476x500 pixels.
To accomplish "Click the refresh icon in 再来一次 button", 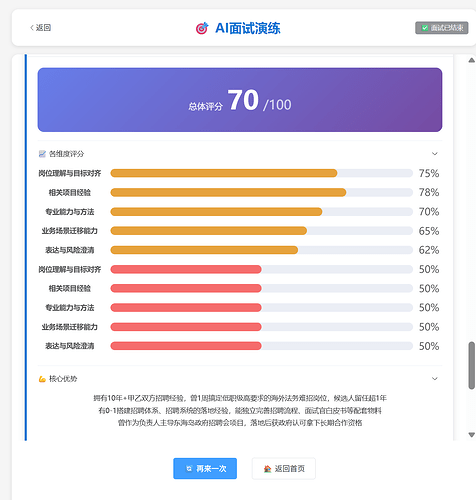I will pyautogui.click(x=189, y=469).
